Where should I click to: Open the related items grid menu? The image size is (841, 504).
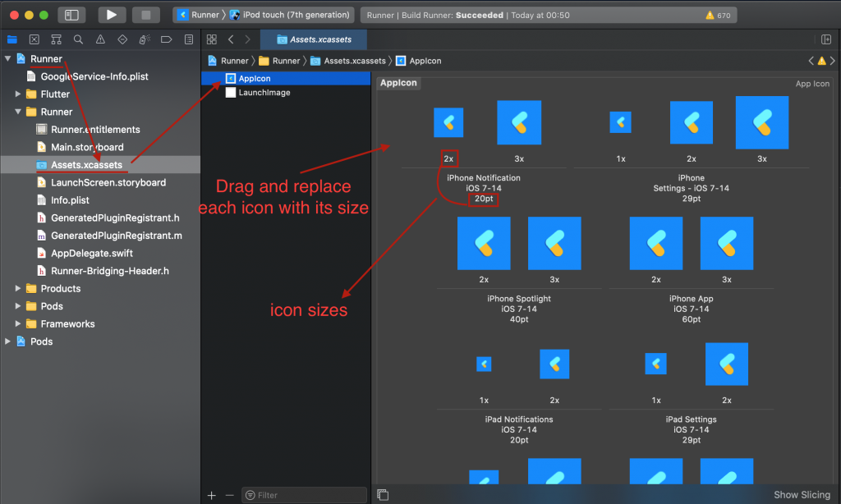(x=212, y=39)
